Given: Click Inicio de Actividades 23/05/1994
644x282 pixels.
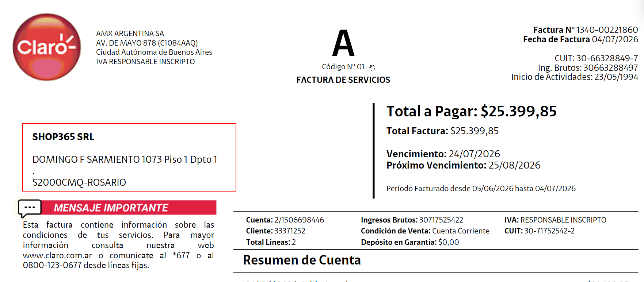Looking at the screenshot, I should point(575,77).
